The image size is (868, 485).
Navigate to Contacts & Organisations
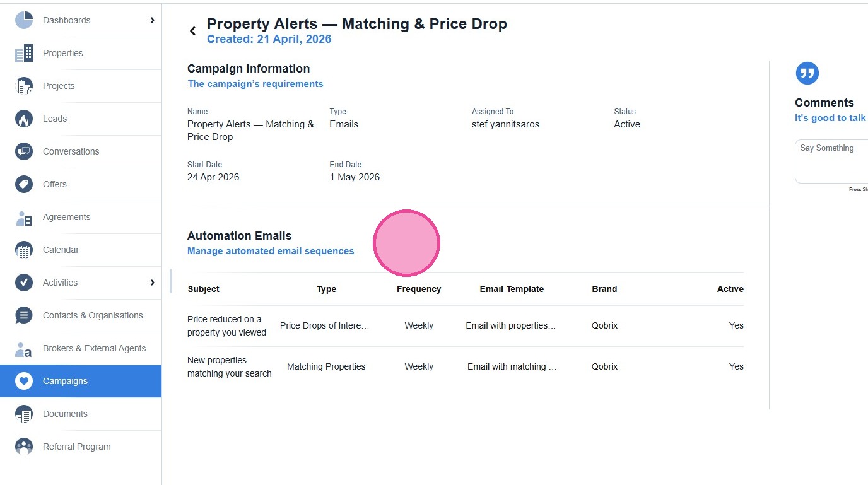coord(93,315)
